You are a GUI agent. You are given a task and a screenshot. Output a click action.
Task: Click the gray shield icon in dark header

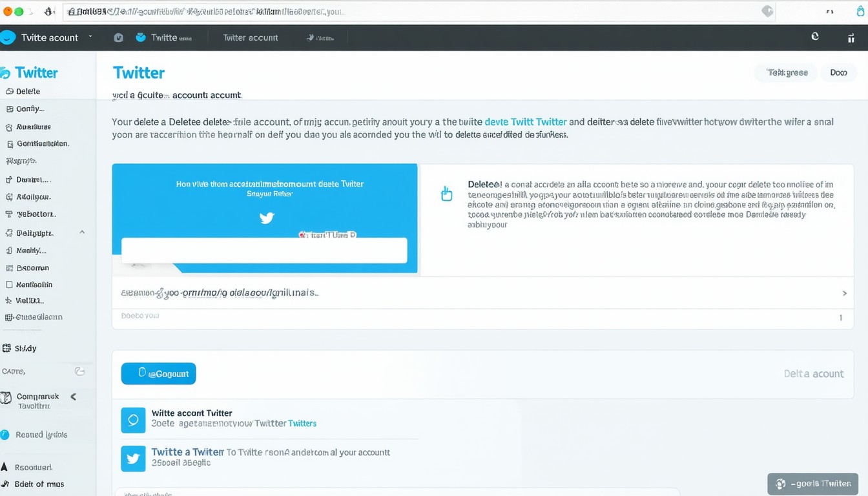pyautogui.click(x=119, y=37)
